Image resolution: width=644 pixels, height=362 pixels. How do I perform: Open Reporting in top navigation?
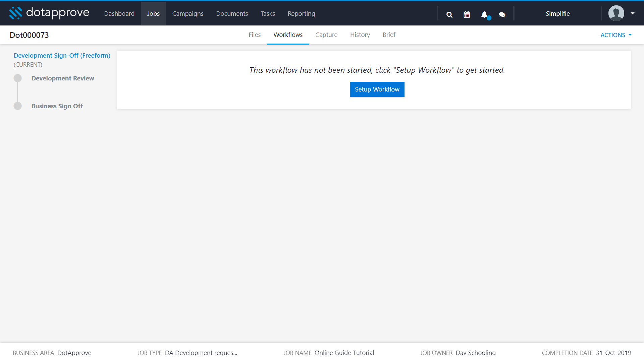[302, 13]
